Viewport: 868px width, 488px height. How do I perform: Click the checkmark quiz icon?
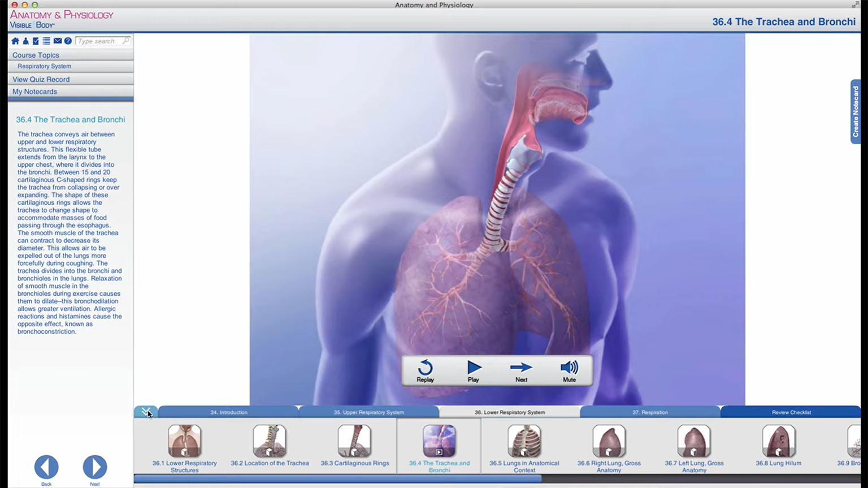36,41
